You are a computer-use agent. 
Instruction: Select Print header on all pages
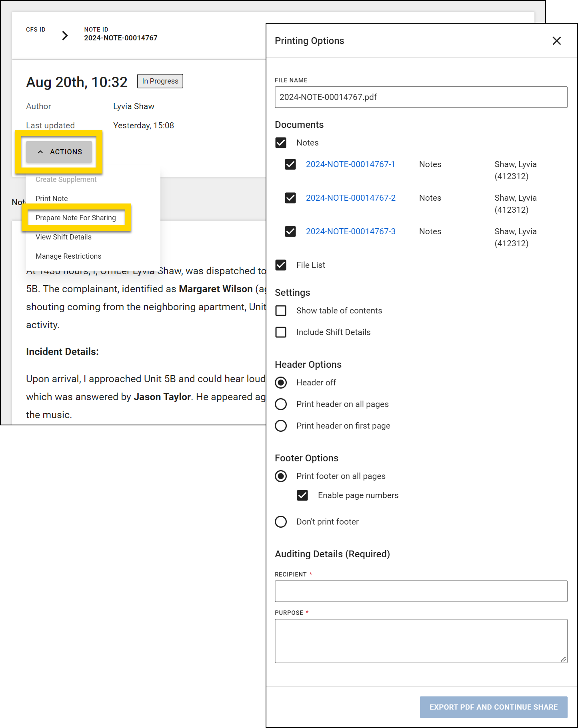click(x=281, y=404)
